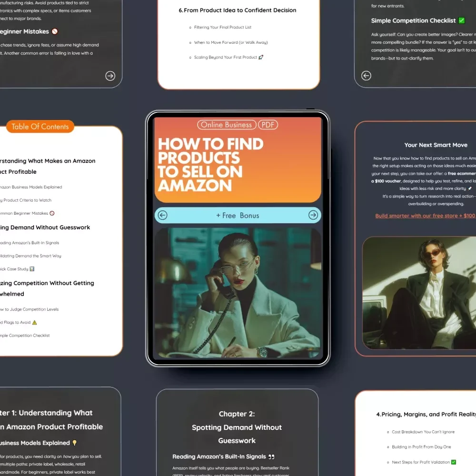
Task: Click the prohibited icon beside Beginner Mistakes heading
Action: 55,31
